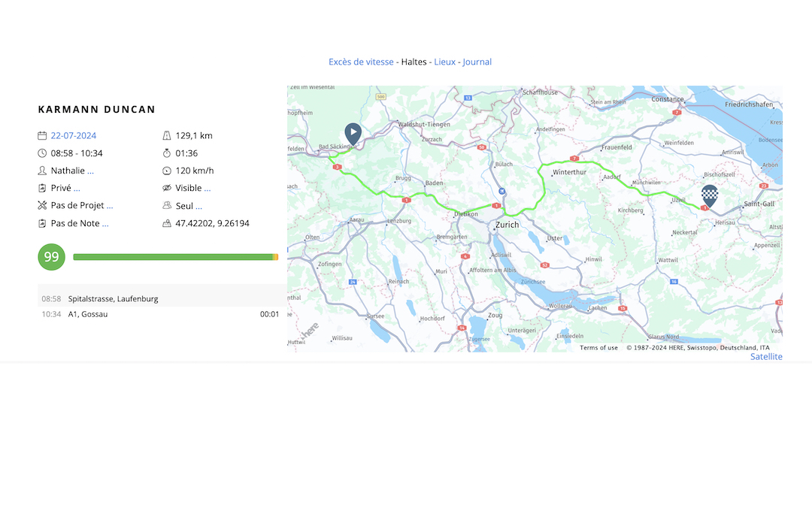The height and width of the screenshot is (511, 812).
Task: Click the 120 km/h max speed value
Action: (194, 171)
